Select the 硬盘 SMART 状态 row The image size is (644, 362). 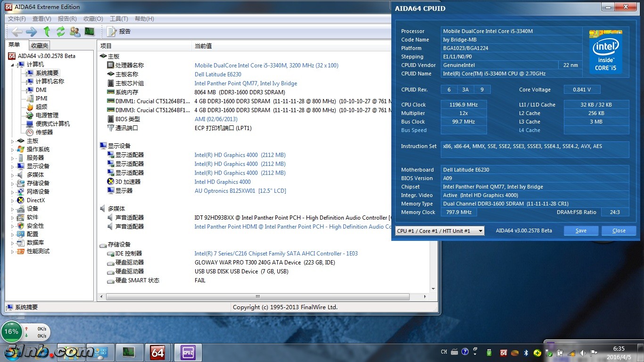(x=137, y=280)
